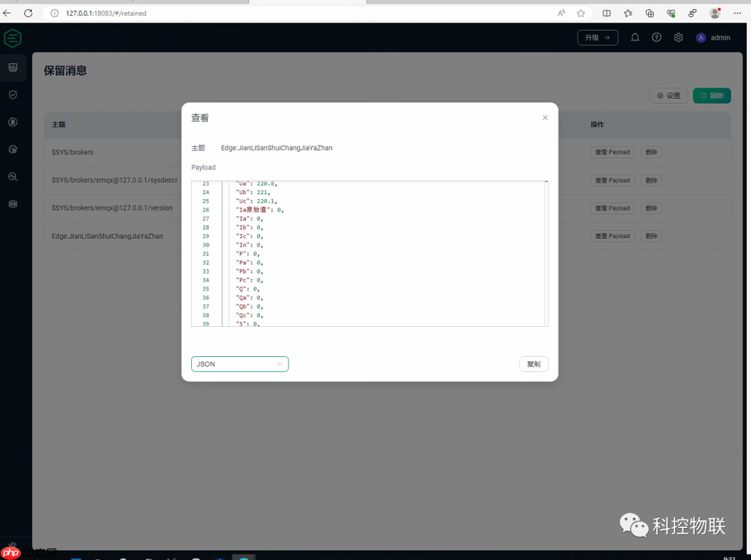Open the header settings gear icon
Screen dimensions: 751x560
[679, 38]
